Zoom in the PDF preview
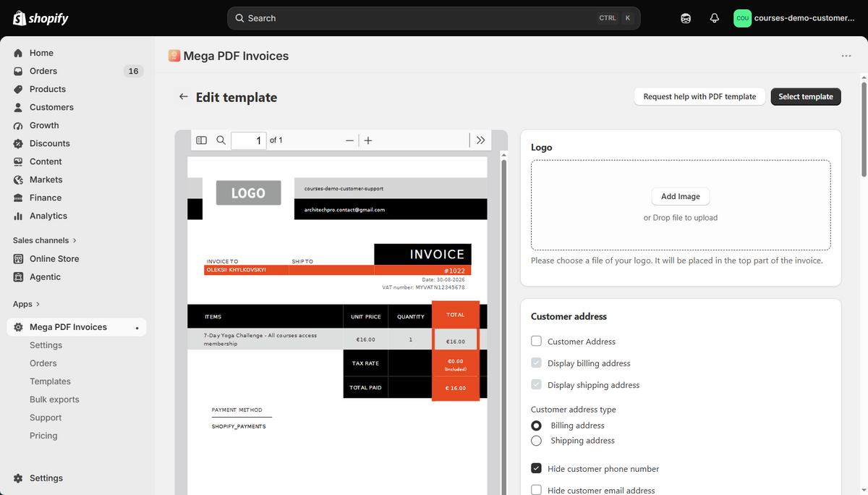This screenshot has width=868, height=495. (368, 140)
